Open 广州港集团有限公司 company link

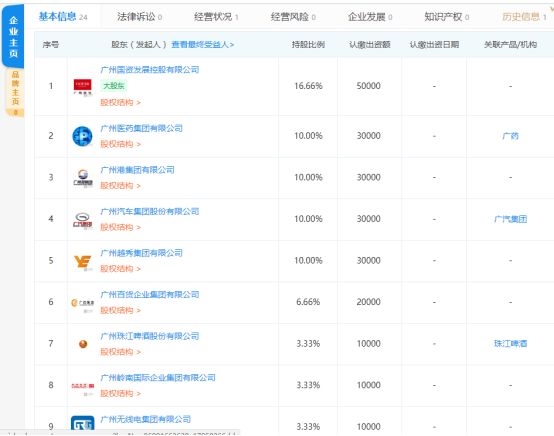tap(137, 170)
